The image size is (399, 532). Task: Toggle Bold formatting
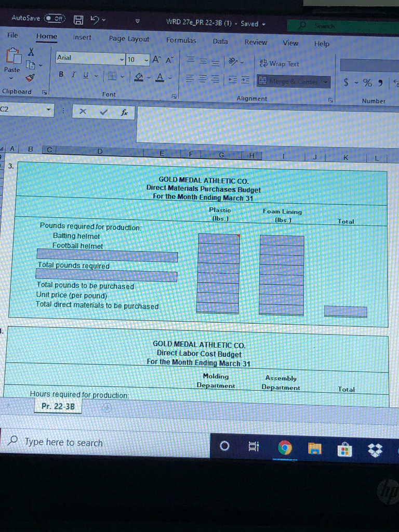click(x=61, y=74)
